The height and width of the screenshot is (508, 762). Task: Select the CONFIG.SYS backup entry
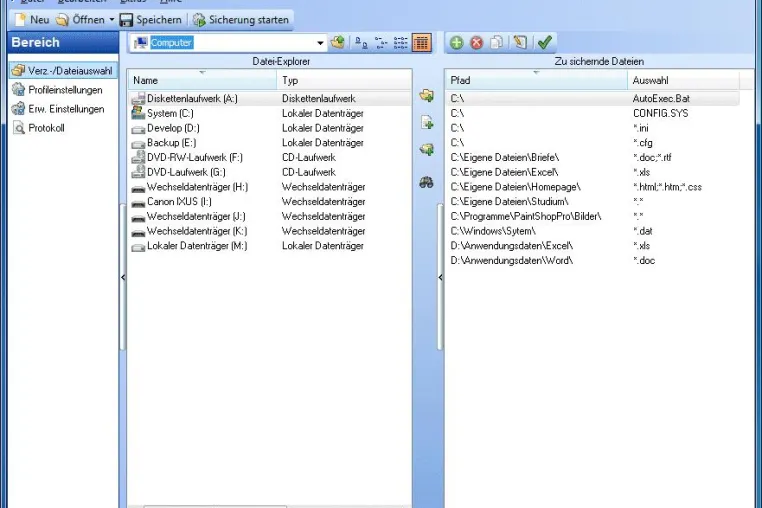tap(593, 113)
